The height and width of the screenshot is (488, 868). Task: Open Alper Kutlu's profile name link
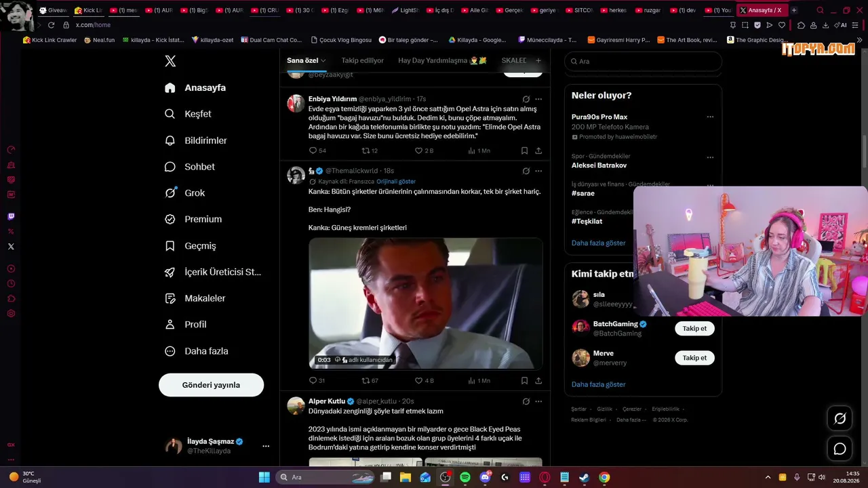coord(327,401)
